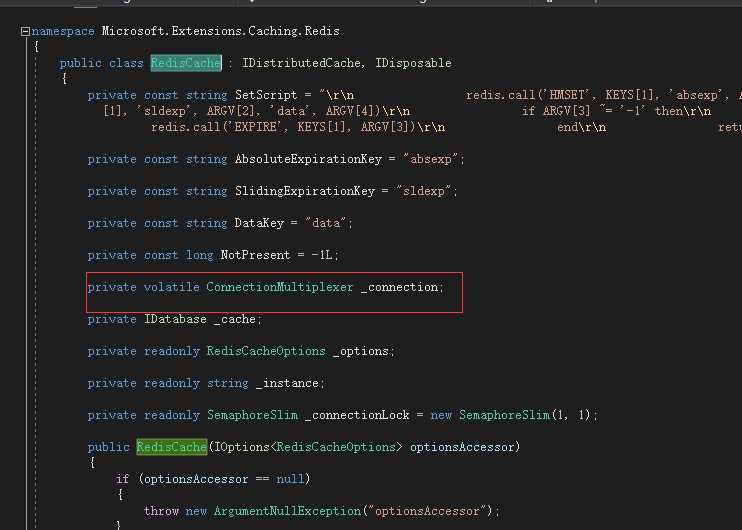742x530 pixels.
Task: Click the null keyword in if condition
Action: click(x=290, y=479)
